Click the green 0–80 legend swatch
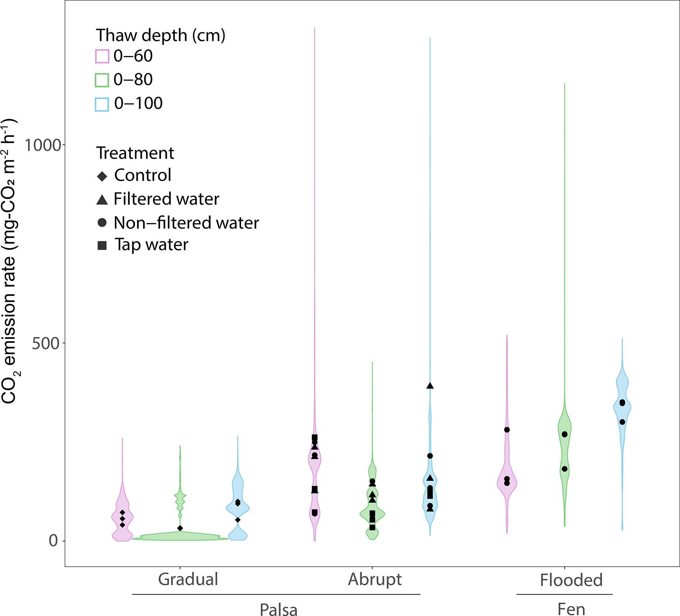The width and height of the screenshot is (680, 616). point(102,80)
